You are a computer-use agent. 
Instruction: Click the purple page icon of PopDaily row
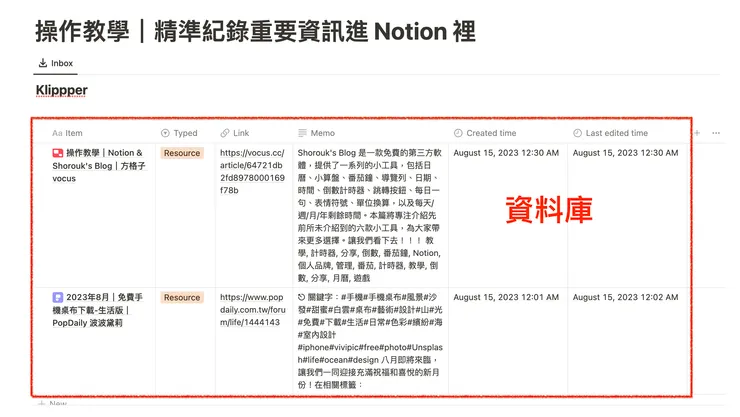pyautogui.click(x=58, y=297)
